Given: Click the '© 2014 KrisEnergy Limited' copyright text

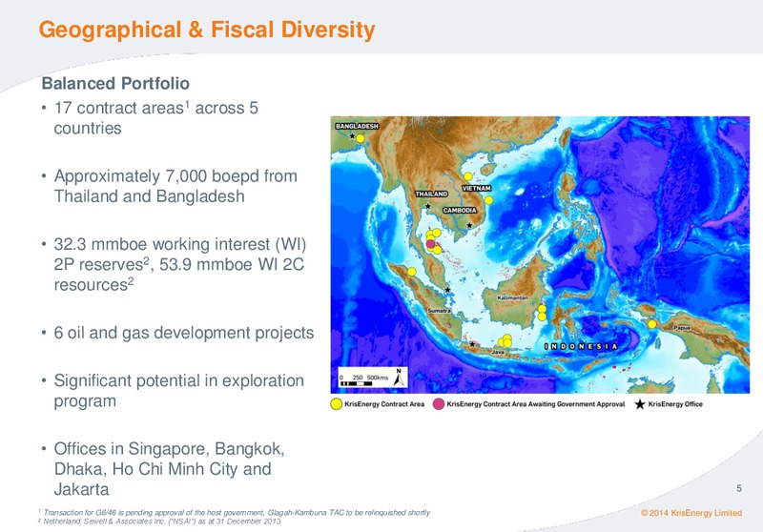Looking at the screenshot, I should tap(691, 513).
